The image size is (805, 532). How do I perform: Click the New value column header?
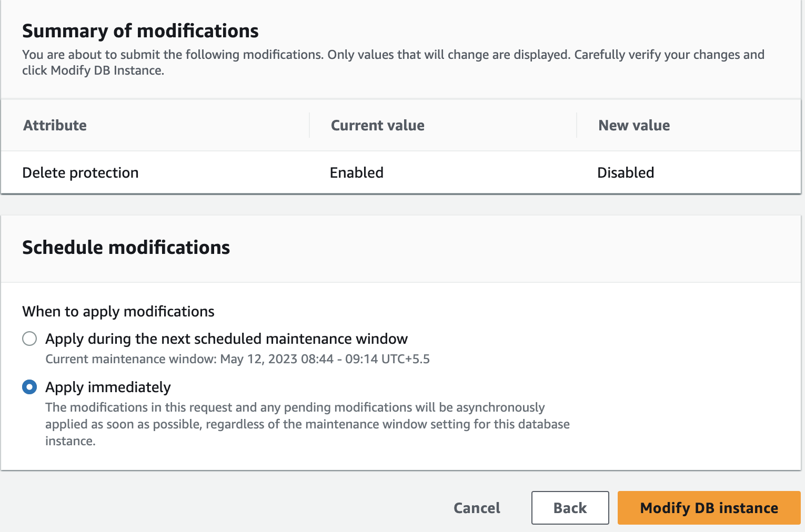pyautogui.click(x=634, y=125)
